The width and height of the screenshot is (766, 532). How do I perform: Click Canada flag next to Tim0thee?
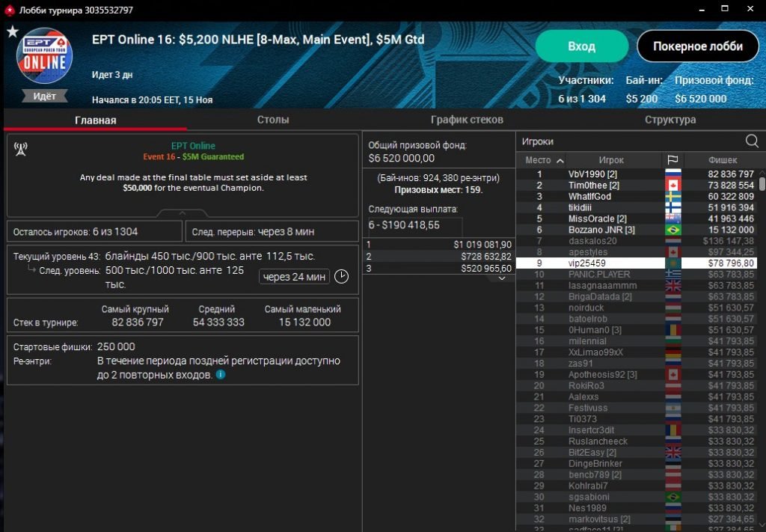click(673, 186)
